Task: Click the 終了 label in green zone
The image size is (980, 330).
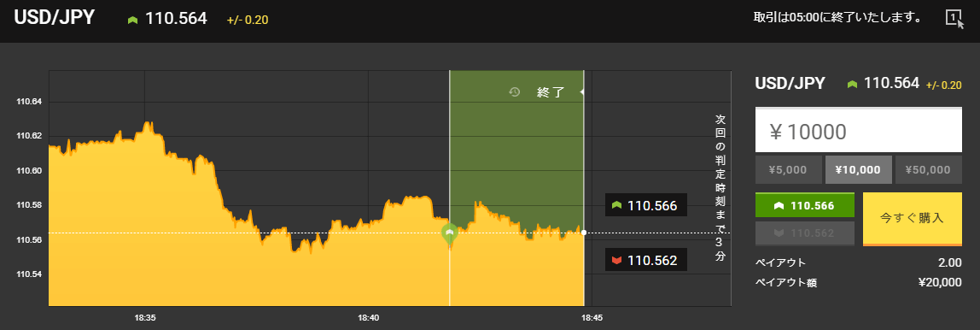Action: coord(551,92)
